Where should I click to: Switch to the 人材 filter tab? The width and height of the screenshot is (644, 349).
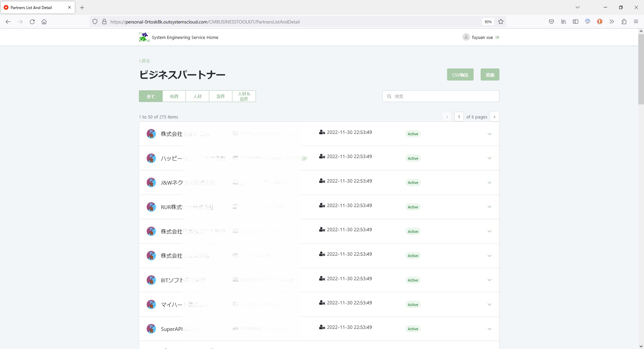[197, 96]
